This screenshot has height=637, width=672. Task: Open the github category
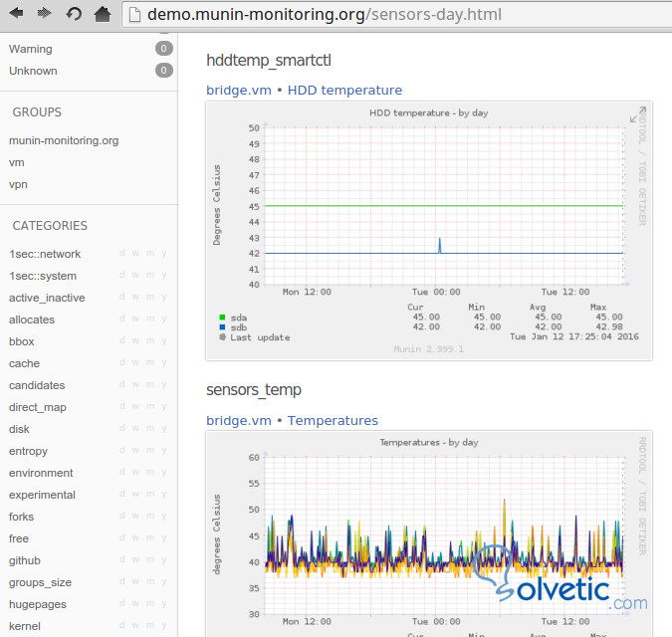[25, 560]
